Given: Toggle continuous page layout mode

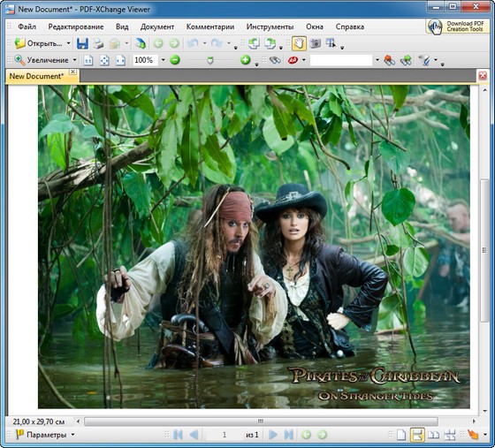Looking at the screenshot, I should point(417,435).
